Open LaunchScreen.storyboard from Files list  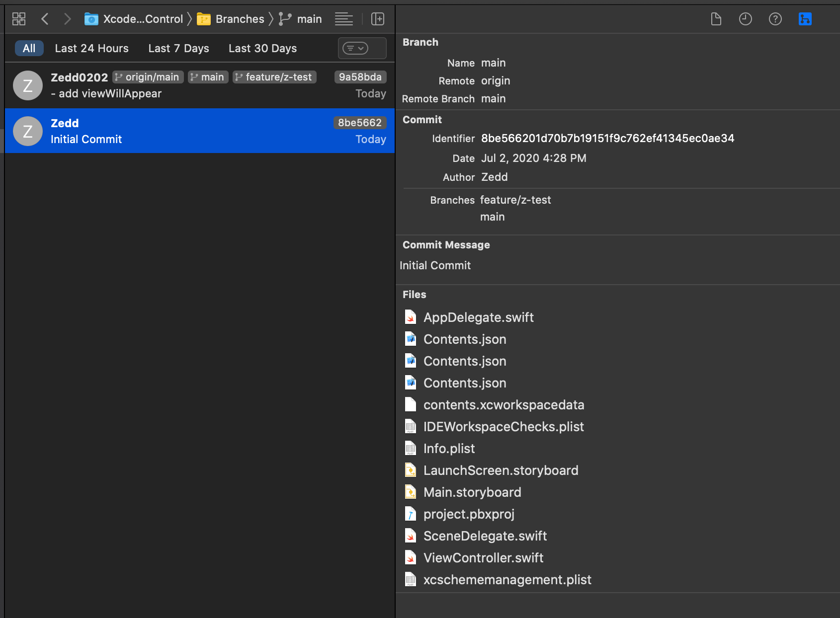pos(501,470)
